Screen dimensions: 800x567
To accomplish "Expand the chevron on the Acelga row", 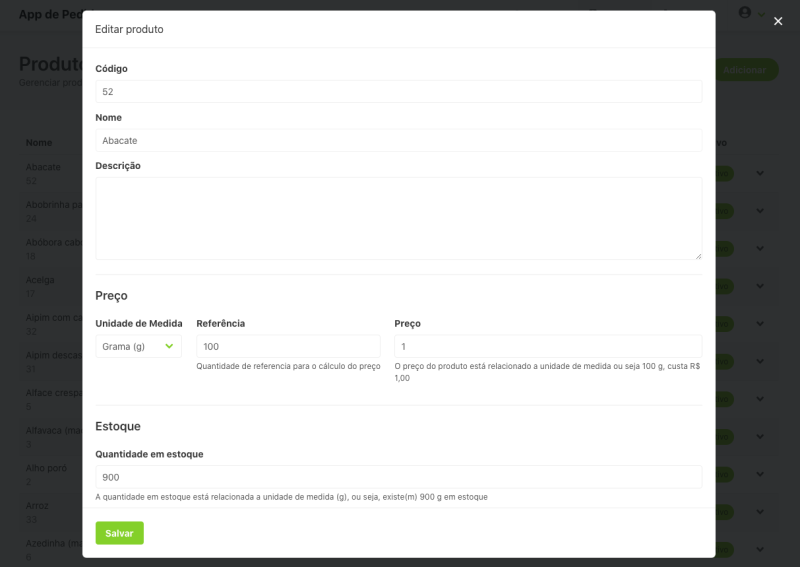I will 760,287.
